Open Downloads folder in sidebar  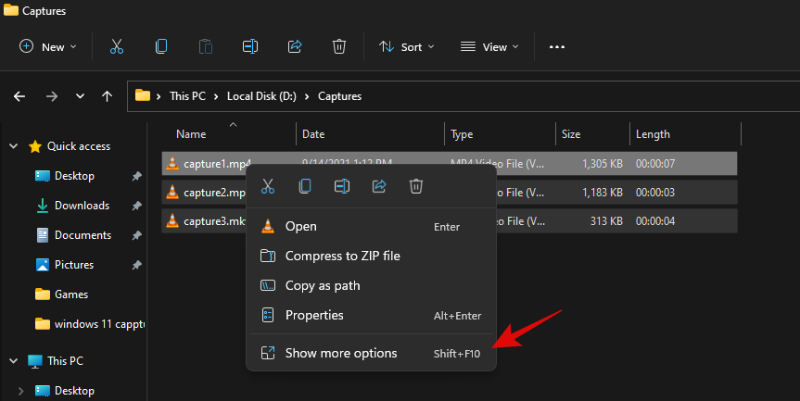pyautogui.click(x=81, y=206)
